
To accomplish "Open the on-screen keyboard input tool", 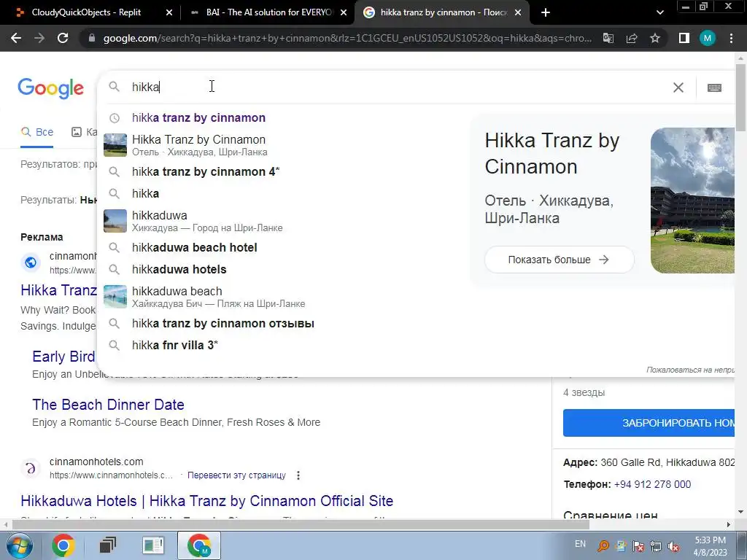I will 714,87.
